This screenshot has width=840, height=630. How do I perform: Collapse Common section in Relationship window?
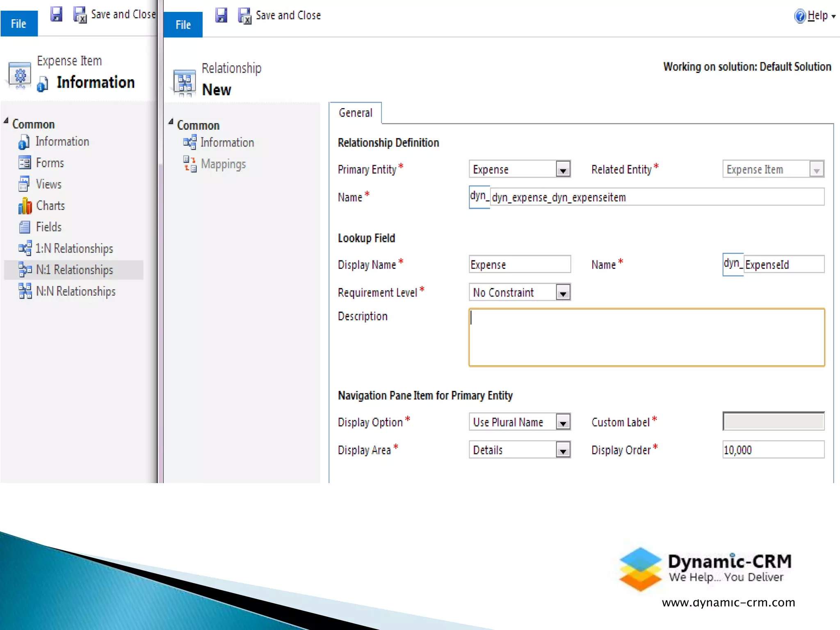click(x=171, y=122)
